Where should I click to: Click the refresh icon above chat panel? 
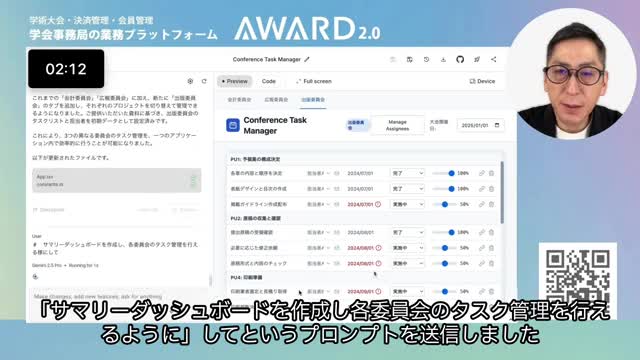pos(204,81)
